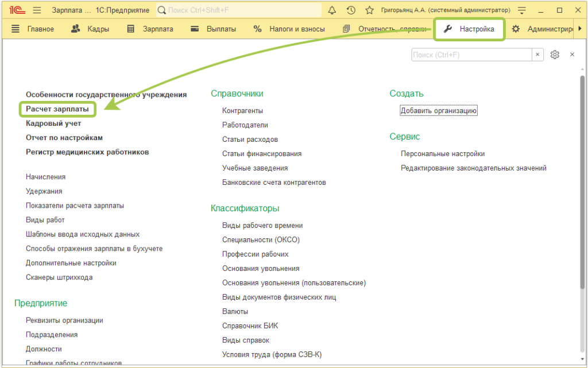Open the Зарплата section
The width and height of the screenshot is (588, 368).
151,29
